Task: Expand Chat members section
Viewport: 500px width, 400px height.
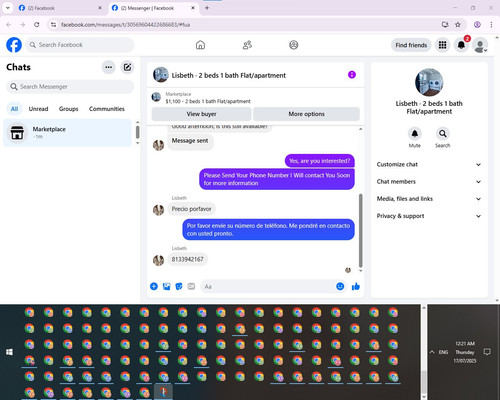Action: 429,182
